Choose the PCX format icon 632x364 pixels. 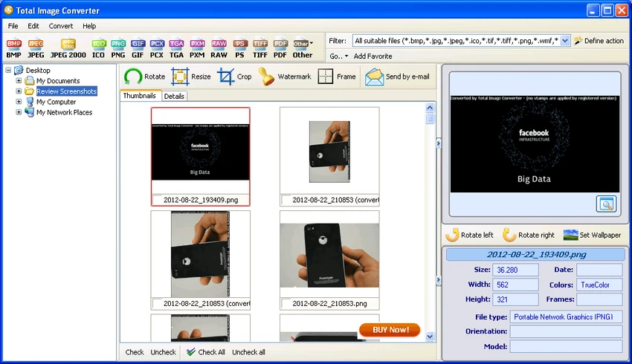point(157,48)
